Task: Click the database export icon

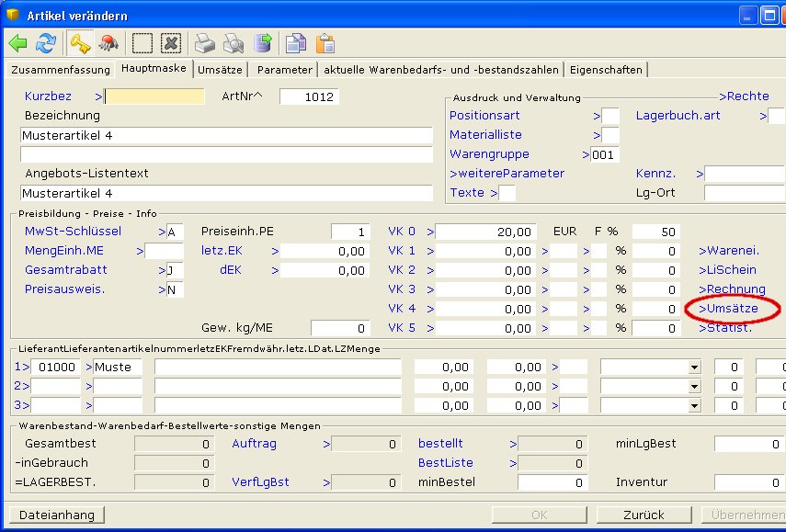Action: (x=264, y=43)
